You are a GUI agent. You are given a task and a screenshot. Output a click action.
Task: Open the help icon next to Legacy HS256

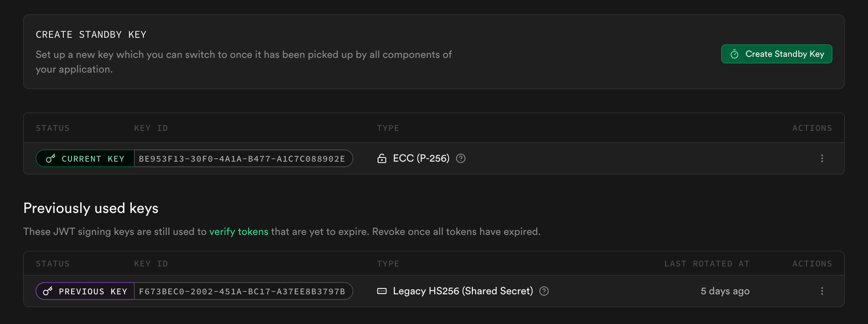545,291
